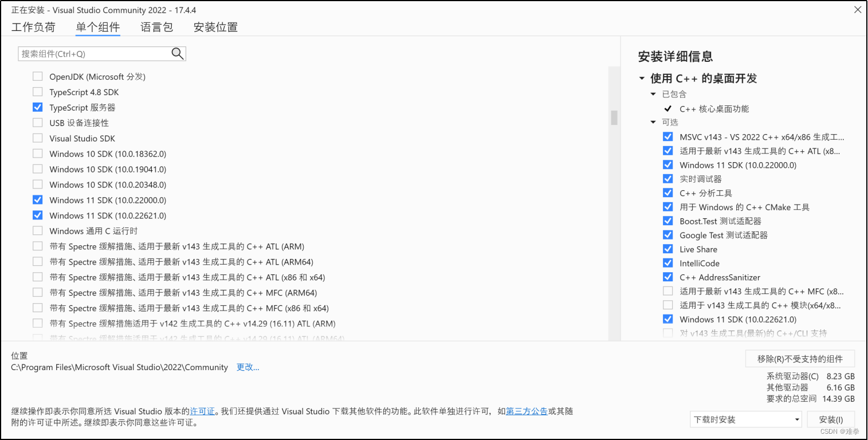This screenshot has height=440, width=868.
Task: Collapse 使用 C++ 的桌面开发 section
Action: (642, 78)
